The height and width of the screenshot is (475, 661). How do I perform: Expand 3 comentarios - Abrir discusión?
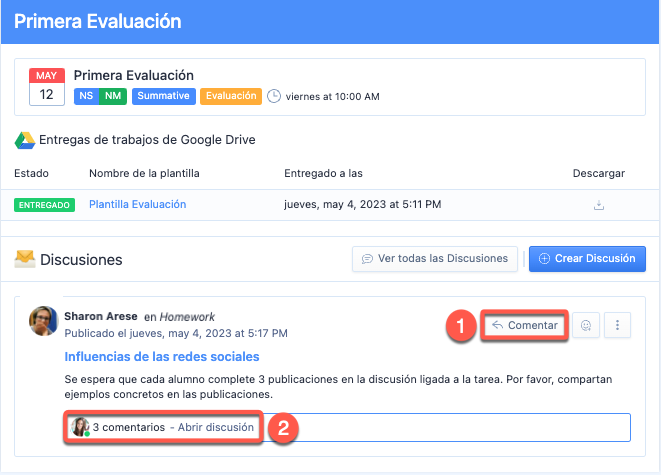pos(174,427)
